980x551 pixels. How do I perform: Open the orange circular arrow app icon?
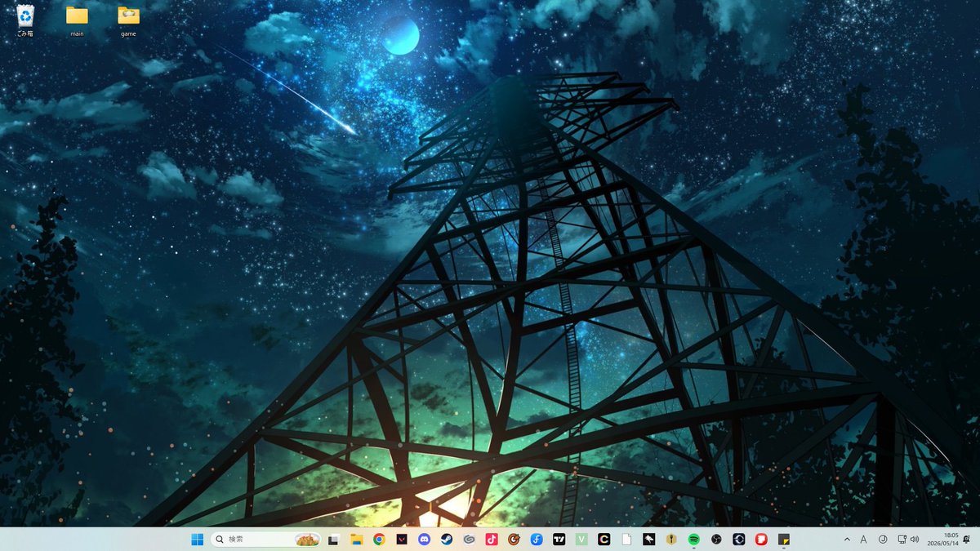click(x=514, y=540)
